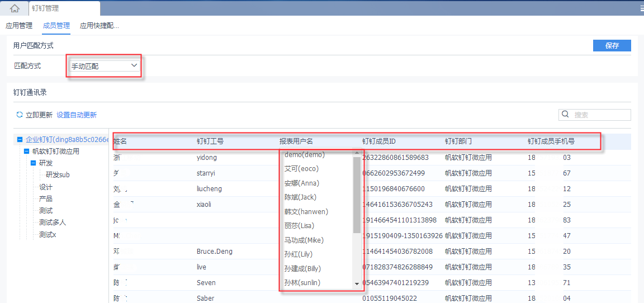This screenshot has height=303, width=644.
Task: Click the 姓名 column header
Action: pos(120,141)
